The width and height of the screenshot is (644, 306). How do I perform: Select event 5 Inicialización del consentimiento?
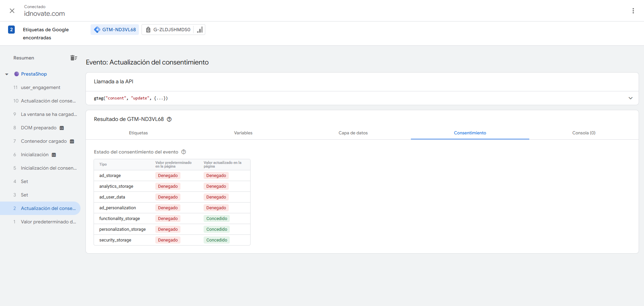(40, 168)
